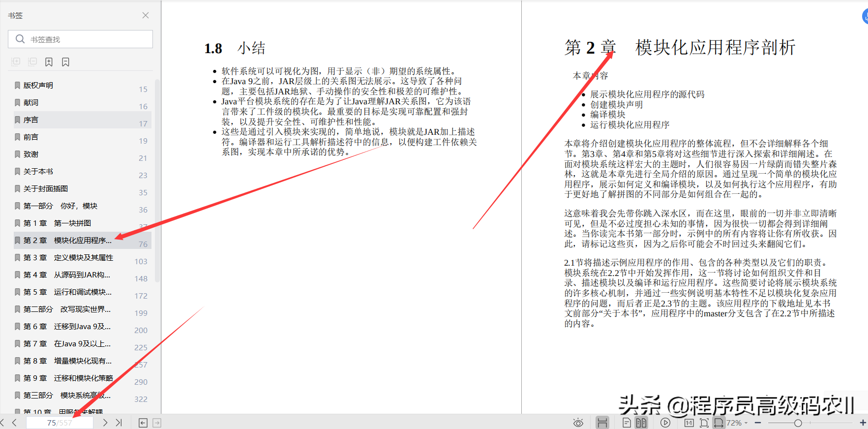Select 第 7 章 在Java 9及以上 bookmark
868x429 pixels.
pos(82,344)
